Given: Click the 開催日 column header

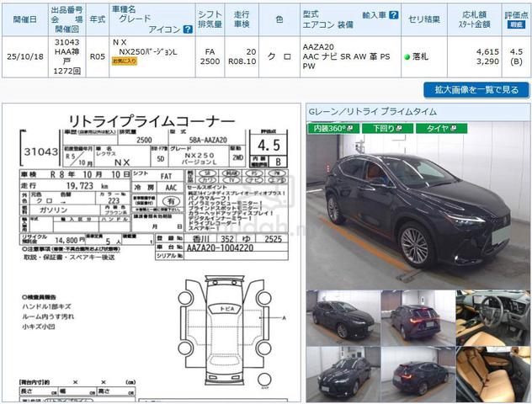Looking at the screenshot, I should coord(25,19).
